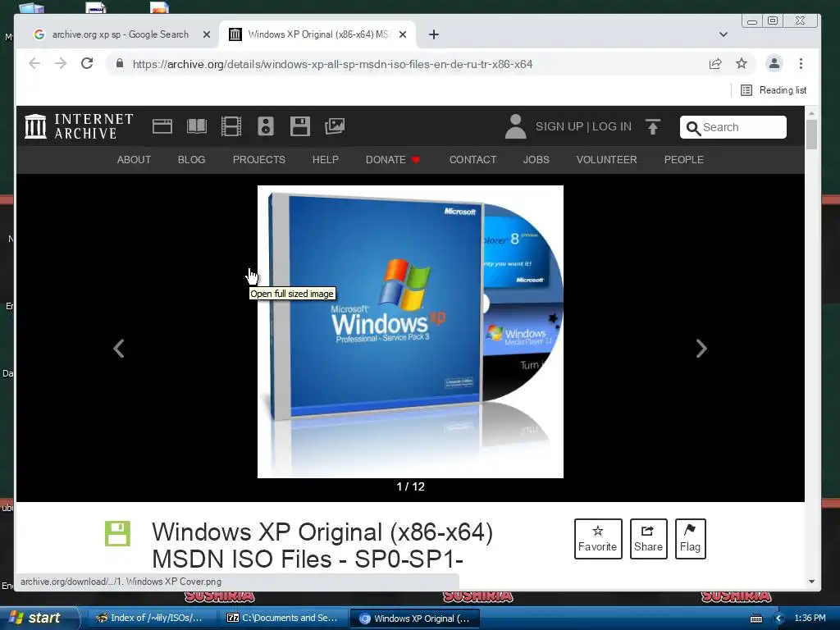Viewport: 840px width, 630px height.
Task: Reload the page
Action: pyautogui.click(x=87, y=64)
